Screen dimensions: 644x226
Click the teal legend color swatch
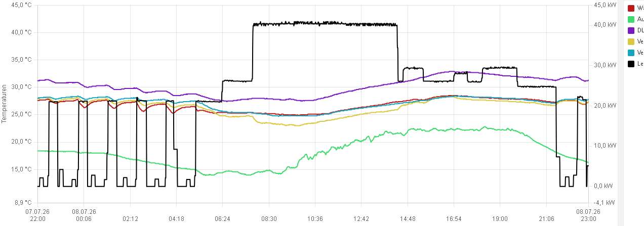631,53
